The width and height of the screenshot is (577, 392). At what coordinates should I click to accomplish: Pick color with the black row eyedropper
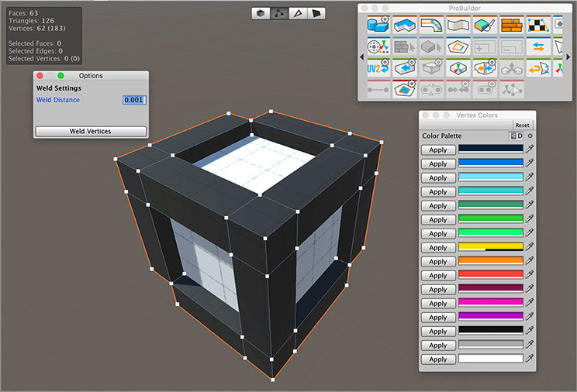click(x=529, y=330)
